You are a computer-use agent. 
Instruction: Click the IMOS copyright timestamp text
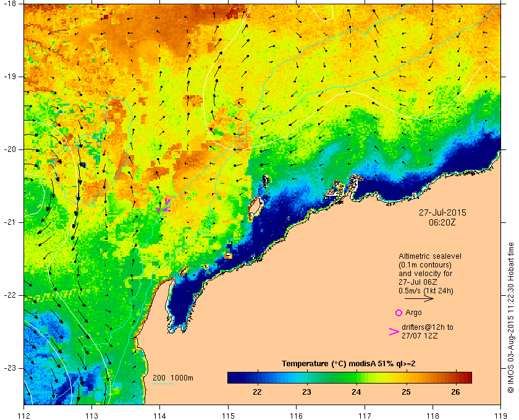pos(511,317)
